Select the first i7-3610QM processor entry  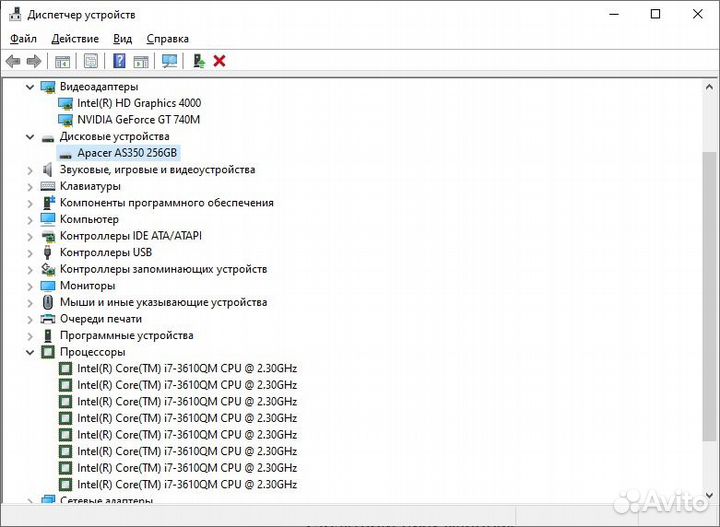click(187, 369)
